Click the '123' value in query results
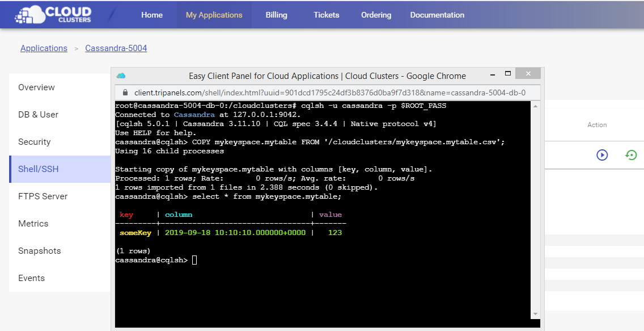The width and height of the screenshot is (644, 331). tap(335, 233)
